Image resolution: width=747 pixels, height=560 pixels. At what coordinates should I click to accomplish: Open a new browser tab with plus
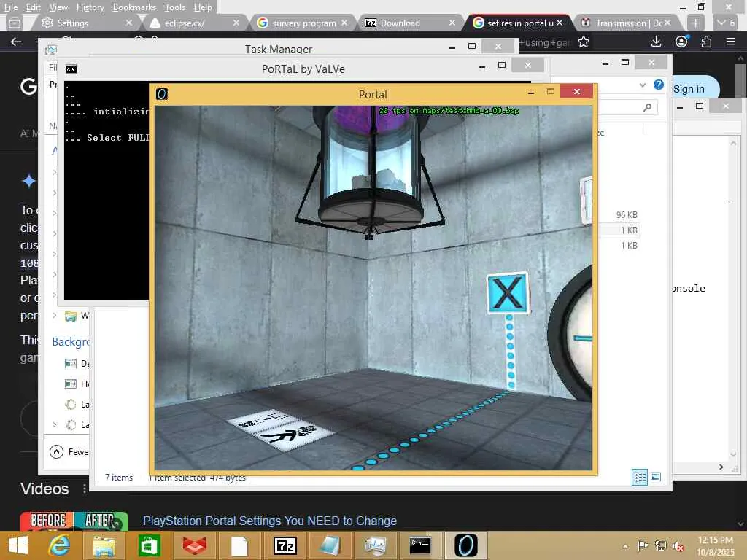[695, 23]
